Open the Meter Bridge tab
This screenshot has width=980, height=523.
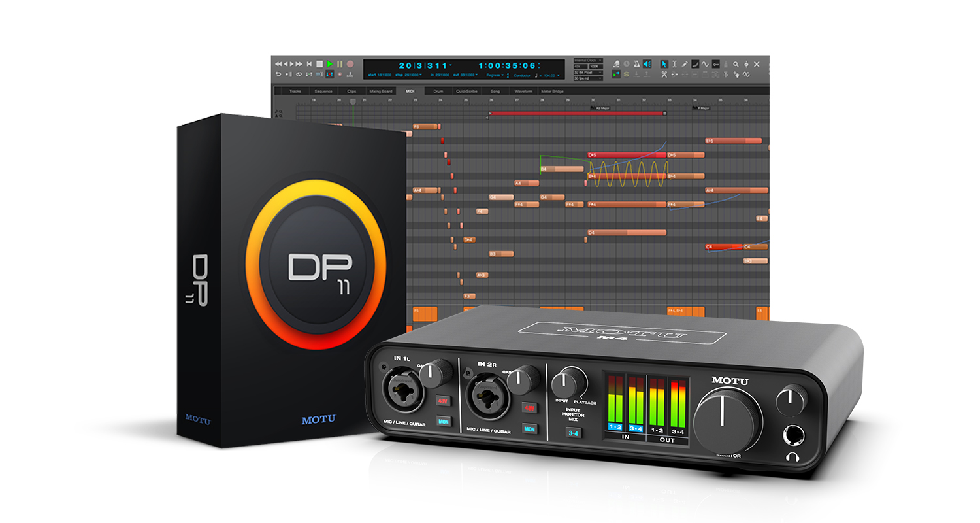coord(552,92)
